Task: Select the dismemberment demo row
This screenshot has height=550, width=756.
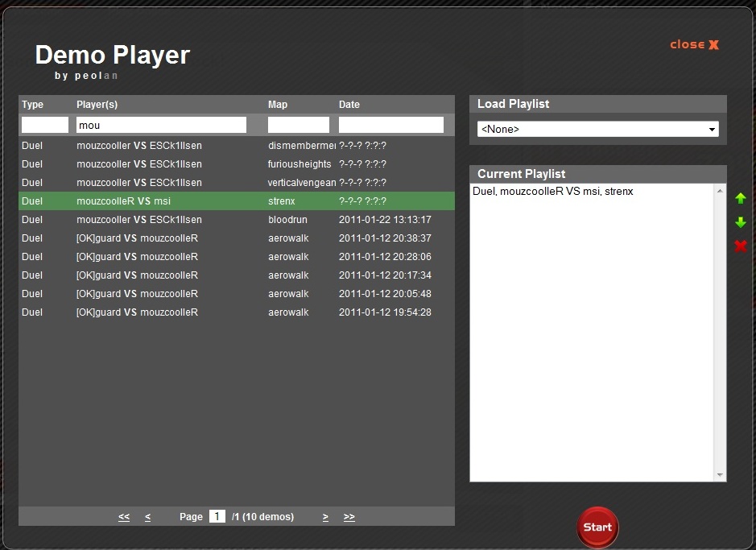Action: [236, 146]
